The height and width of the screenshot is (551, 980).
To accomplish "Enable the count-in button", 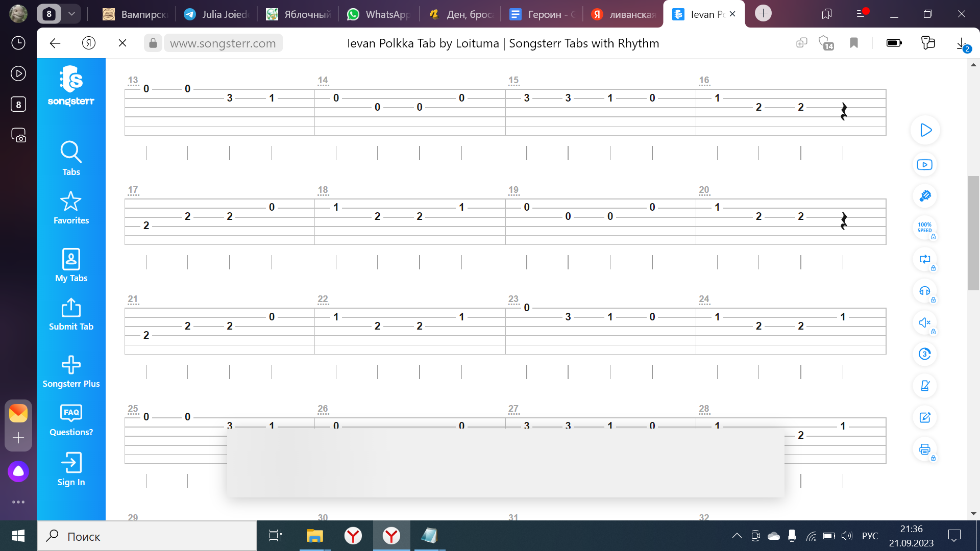I will tap(924, 354).
